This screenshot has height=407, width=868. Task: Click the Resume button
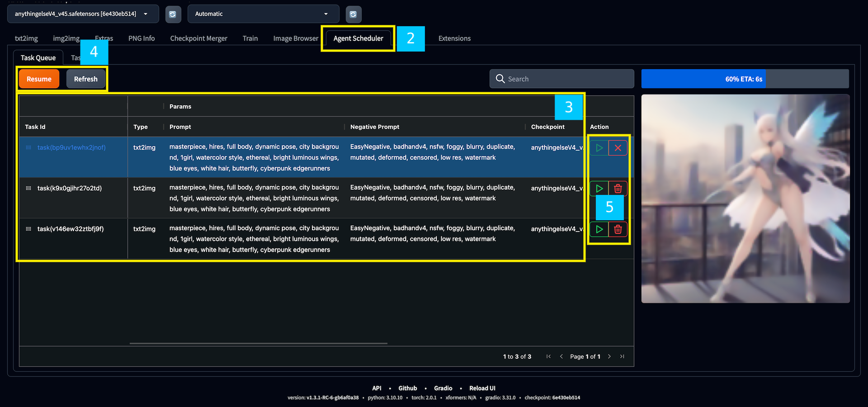point(39,79)
